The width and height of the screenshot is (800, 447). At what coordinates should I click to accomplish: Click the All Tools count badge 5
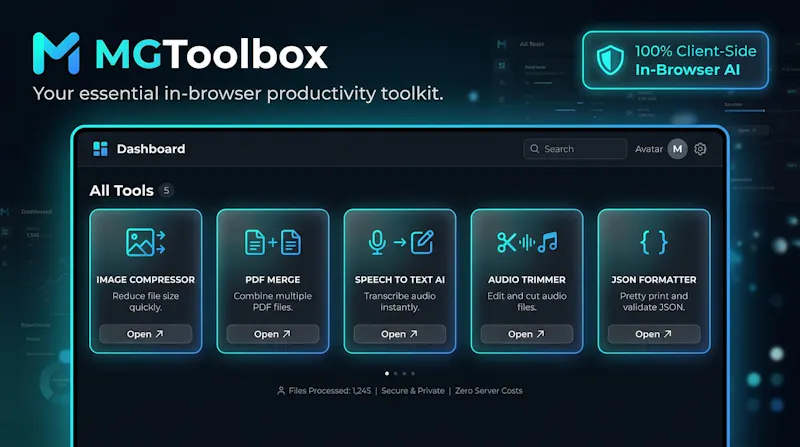click(166, 190)
